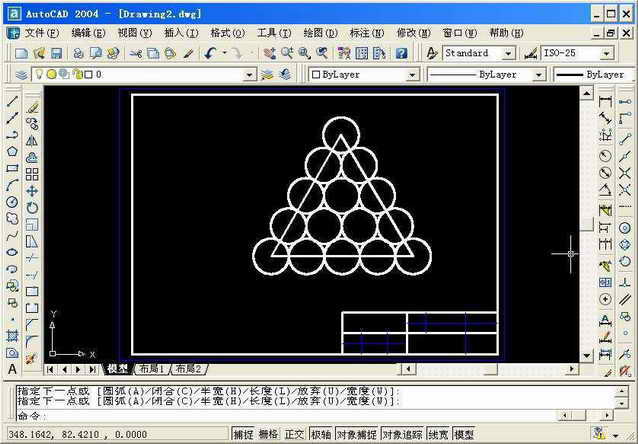Toggle 正交 ortho mode in status bar
This screenshot has width=638, height=444.
point(294,434)
